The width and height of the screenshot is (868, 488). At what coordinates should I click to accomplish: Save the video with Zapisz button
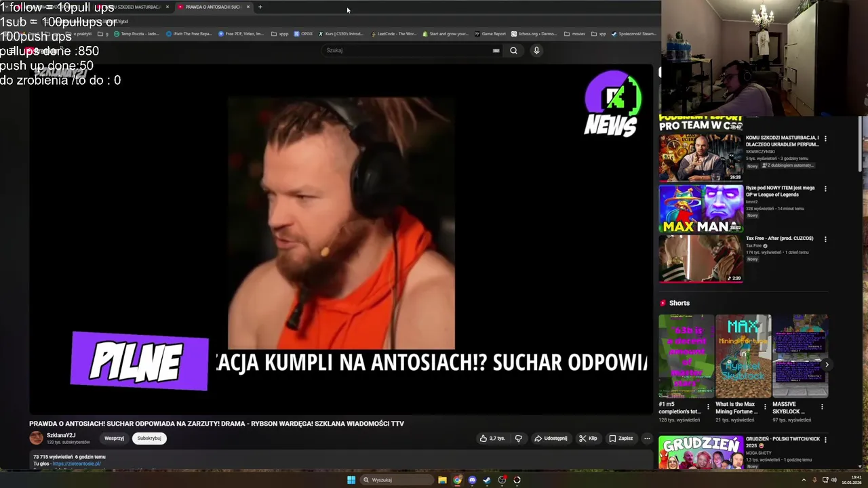pos(621,439)
